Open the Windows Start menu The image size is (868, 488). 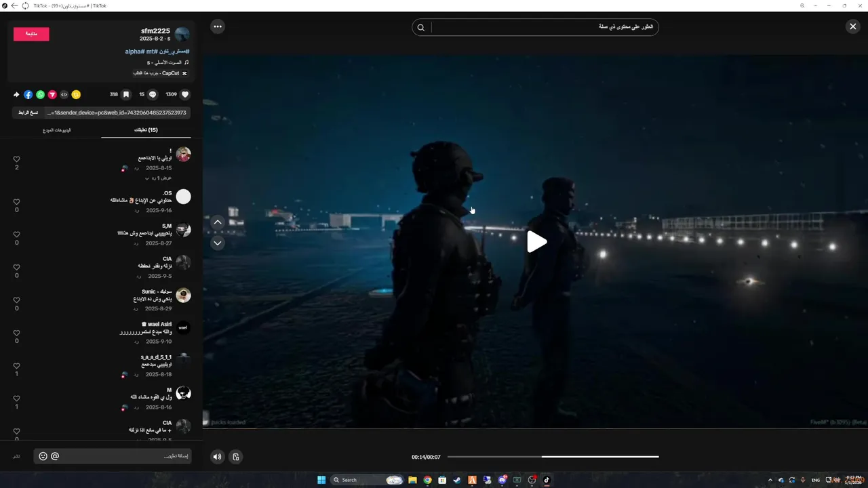pos(321,480)
